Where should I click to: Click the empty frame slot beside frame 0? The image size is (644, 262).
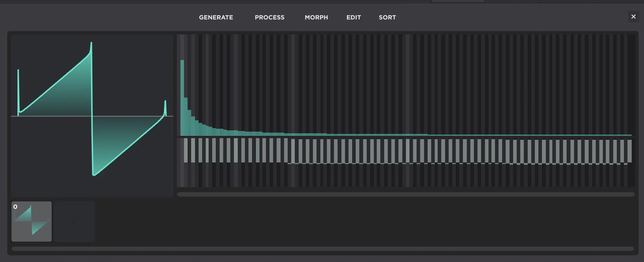click(74, 222)
